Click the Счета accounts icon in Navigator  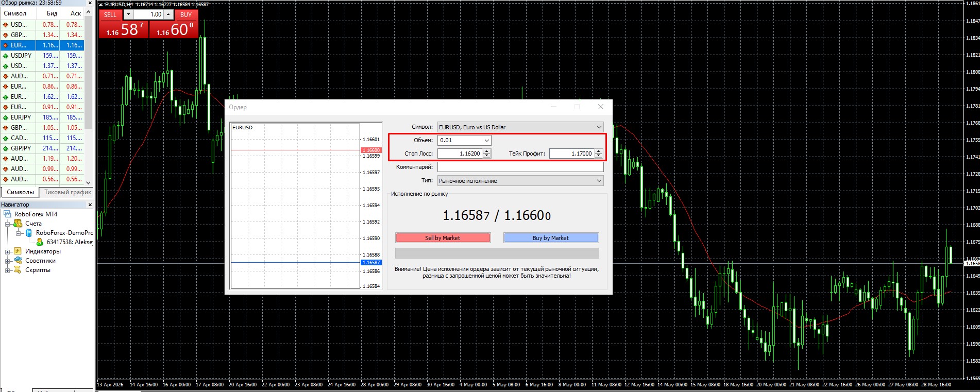(x=18, y=224)
